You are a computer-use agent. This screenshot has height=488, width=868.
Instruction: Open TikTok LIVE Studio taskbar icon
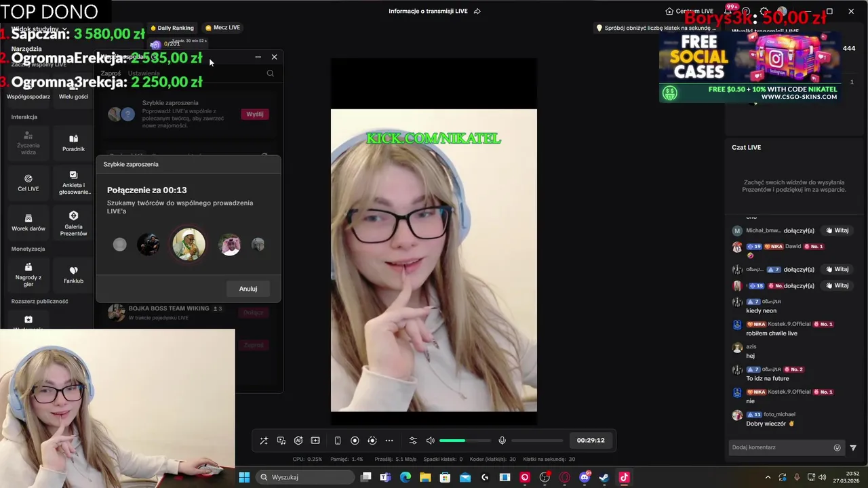(624, 477)
